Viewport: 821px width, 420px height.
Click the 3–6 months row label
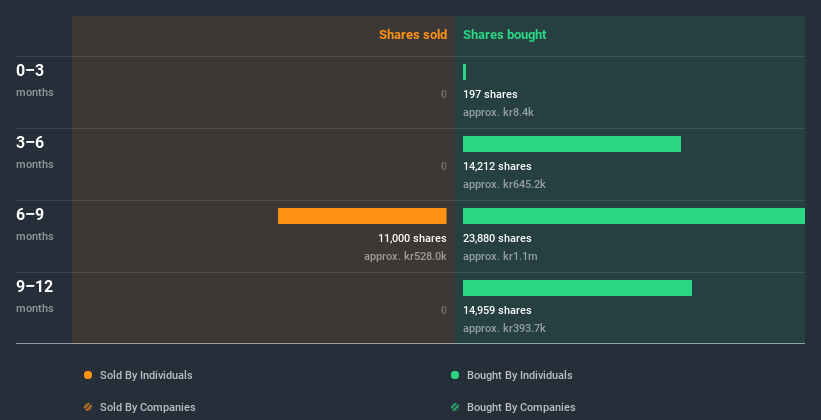[35, 152]
